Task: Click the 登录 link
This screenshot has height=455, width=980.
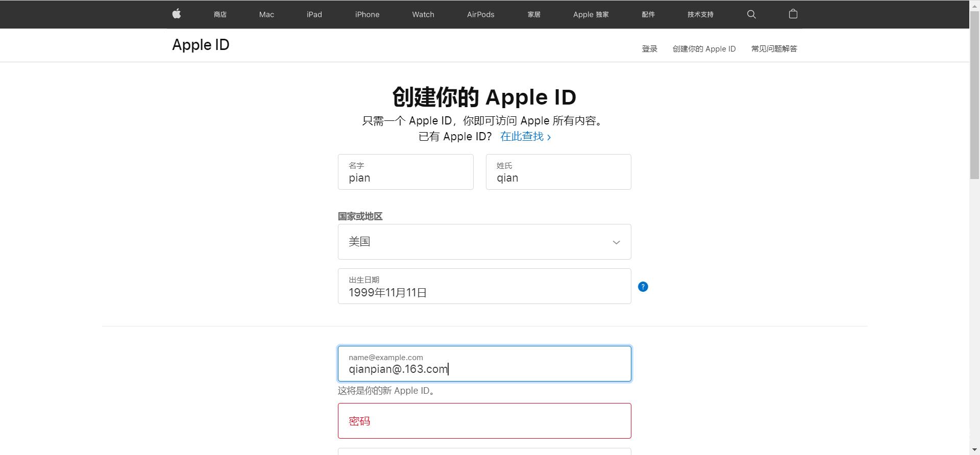Action: [650, 48]
